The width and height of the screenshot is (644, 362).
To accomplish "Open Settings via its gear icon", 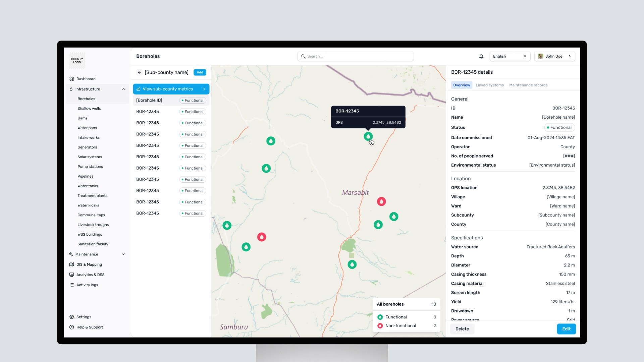I will (x=71, y=317).
